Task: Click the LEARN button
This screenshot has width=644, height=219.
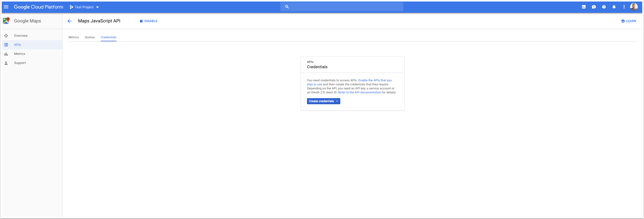Action: click(628, 21)
